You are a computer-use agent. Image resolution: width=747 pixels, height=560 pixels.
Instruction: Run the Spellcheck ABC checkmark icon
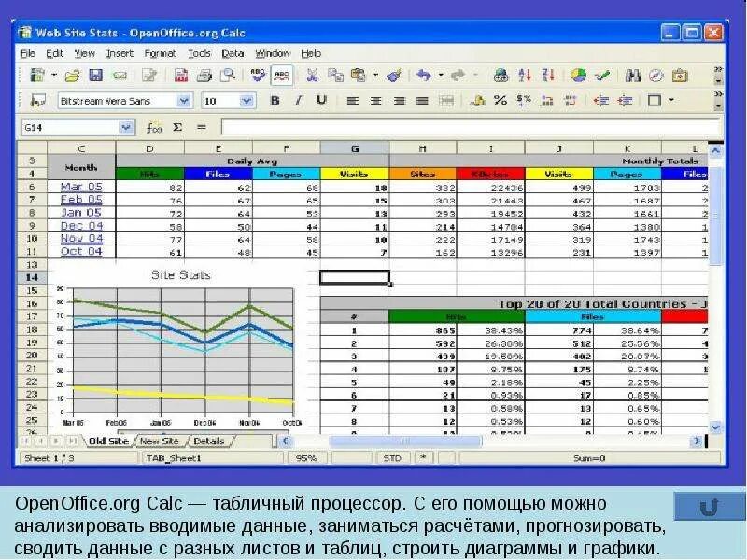258,76
